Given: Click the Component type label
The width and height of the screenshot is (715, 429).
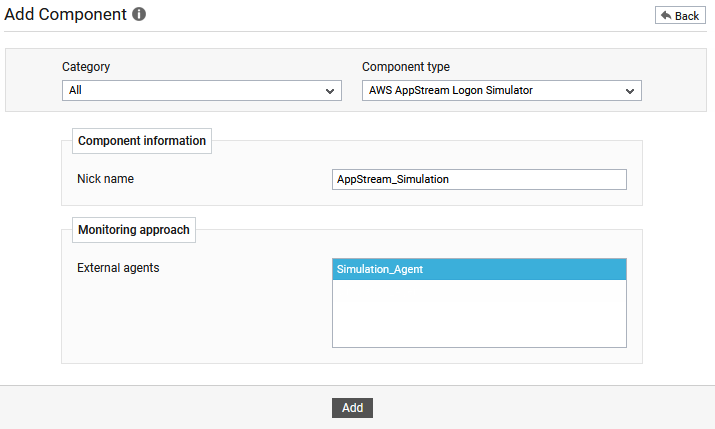Looking at the screenshot, I should (406, 67).
